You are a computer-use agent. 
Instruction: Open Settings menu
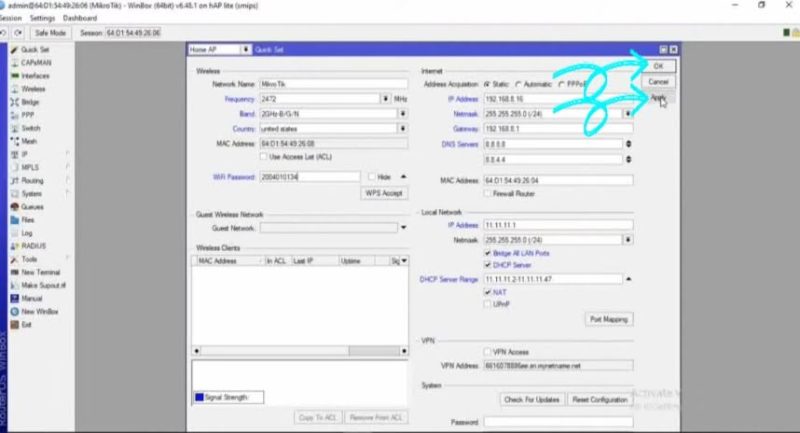pyautogui.click(x=42, y=18)
